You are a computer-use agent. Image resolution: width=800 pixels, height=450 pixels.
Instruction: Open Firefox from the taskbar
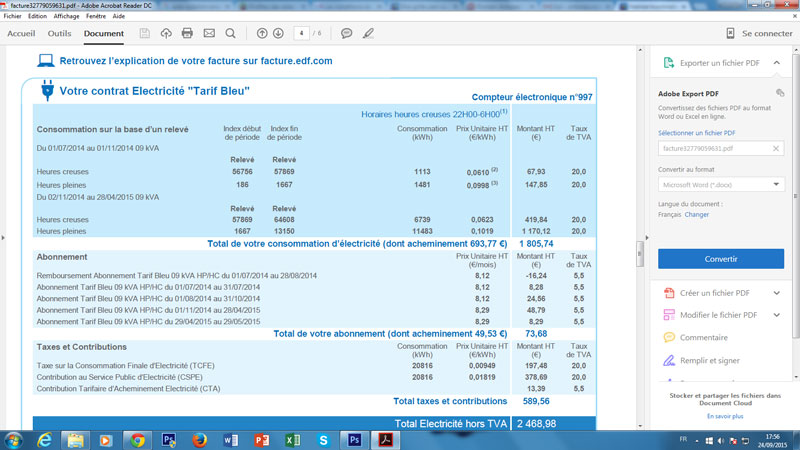tap(199, 440)
